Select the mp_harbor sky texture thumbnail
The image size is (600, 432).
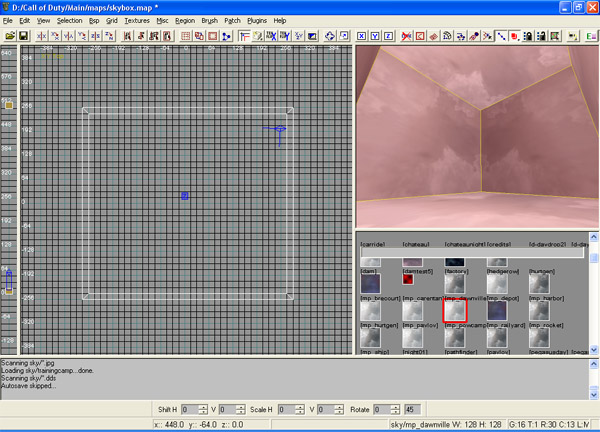tap(539, 310)
